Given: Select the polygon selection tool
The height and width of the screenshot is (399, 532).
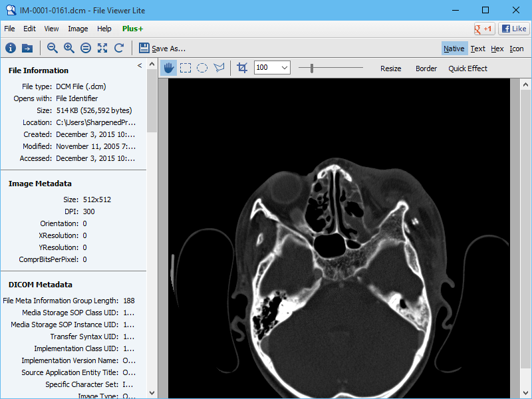Looking at the screenshot, I should pos(219,67).
